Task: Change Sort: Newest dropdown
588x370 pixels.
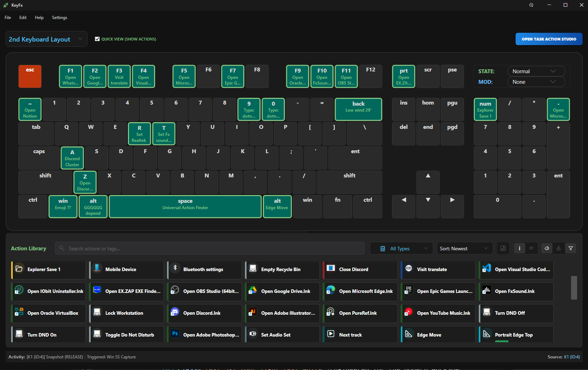Action: click(x=464, y=248)
